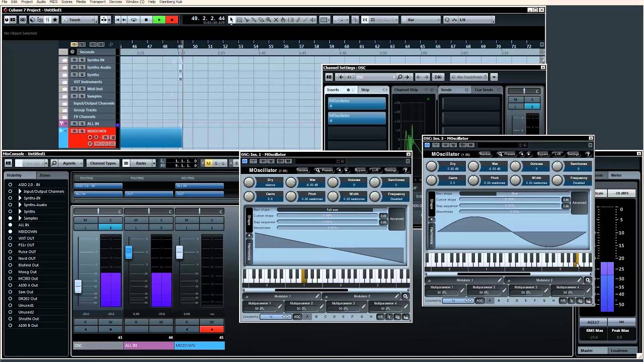Click search magnifier icon above track list
The image size is (644, 362).
pos(111,44)
